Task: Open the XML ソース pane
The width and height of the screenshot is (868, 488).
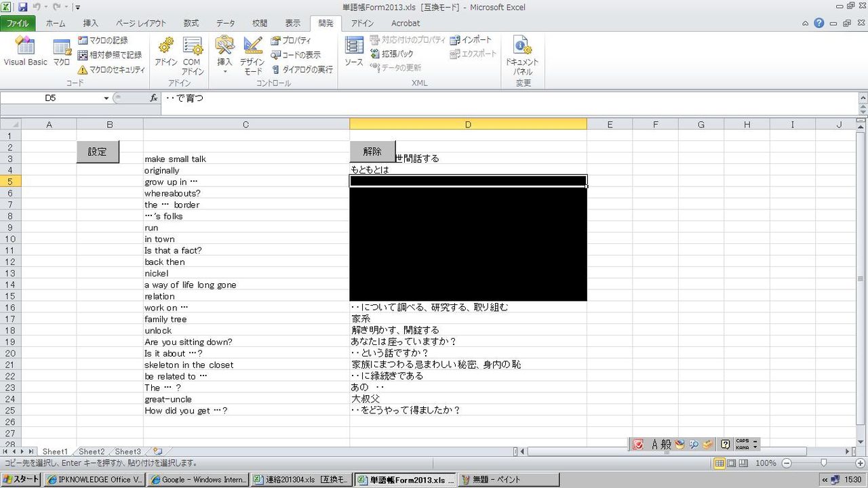Action: click(354, 53)
